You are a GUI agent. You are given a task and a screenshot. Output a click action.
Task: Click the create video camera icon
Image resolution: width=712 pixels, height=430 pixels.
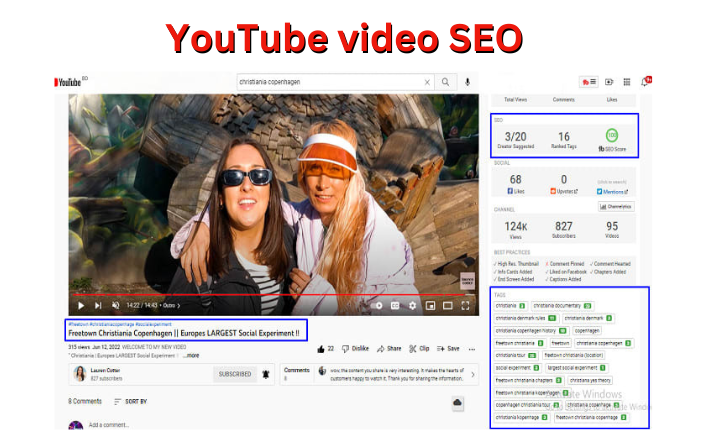(x=609, y=82)
